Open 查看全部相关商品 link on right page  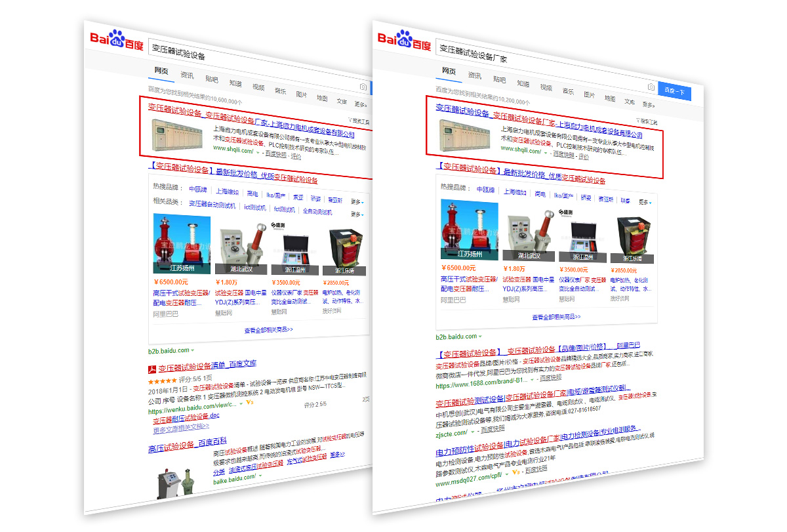click(x=556, y=317)
